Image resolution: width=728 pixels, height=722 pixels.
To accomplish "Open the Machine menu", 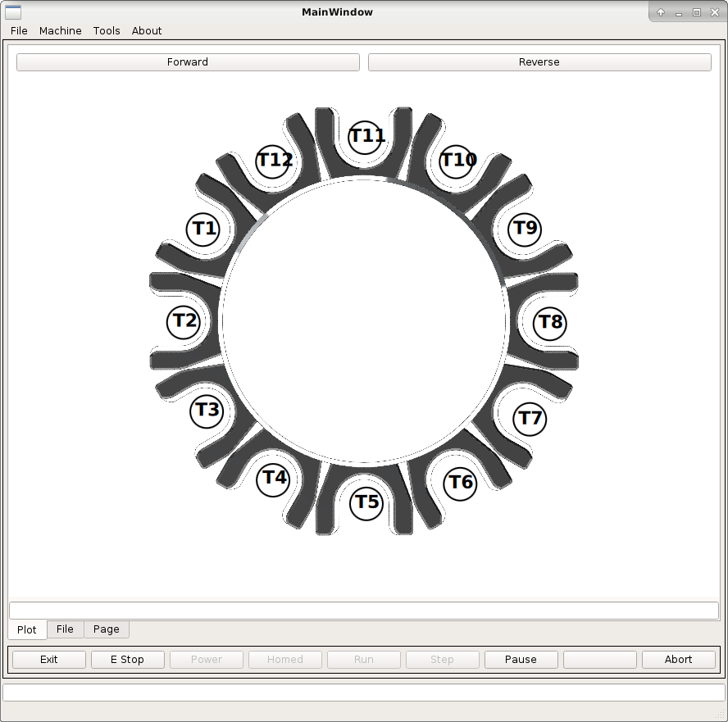I will pyautogui.click(x=61, y=30).
